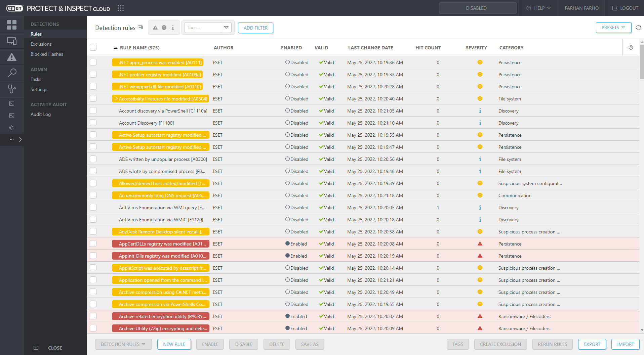Open the Tags dropdown arrow
The width and height of the screenshot is (644, 355).
[x=226, y=28]
